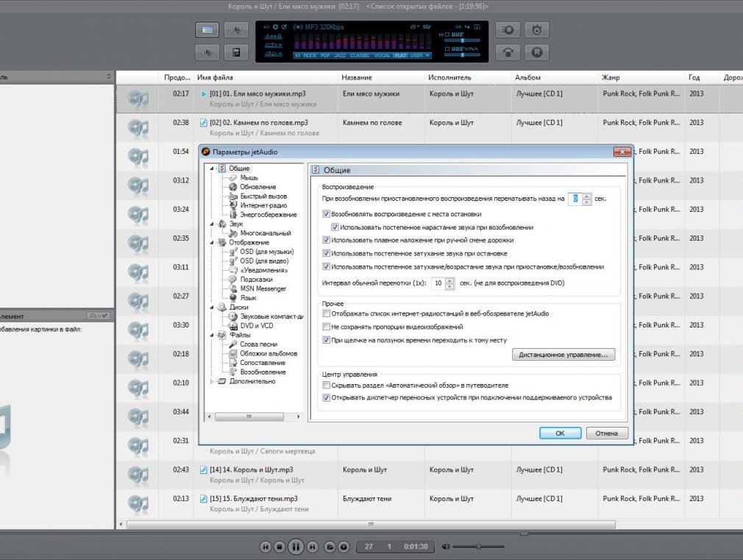Open the Многоканальный sound settings
Screen dimensions: 743x560
click(x=266, y=233)
